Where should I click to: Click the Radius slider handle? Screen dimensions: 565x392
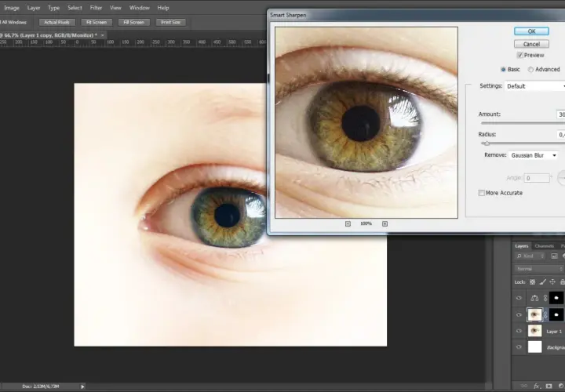click(x=487, y=143)
